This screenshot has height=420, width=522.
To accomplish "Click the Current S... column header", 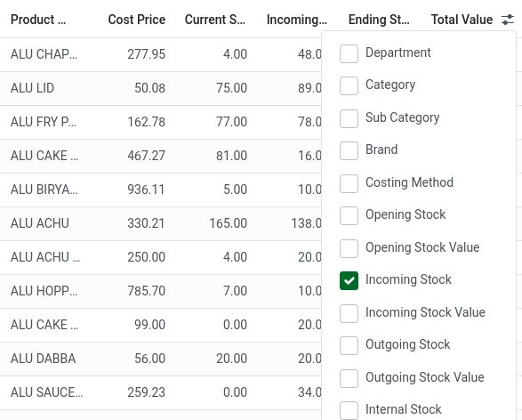I will pyautogui.click(x=215, y=20).
